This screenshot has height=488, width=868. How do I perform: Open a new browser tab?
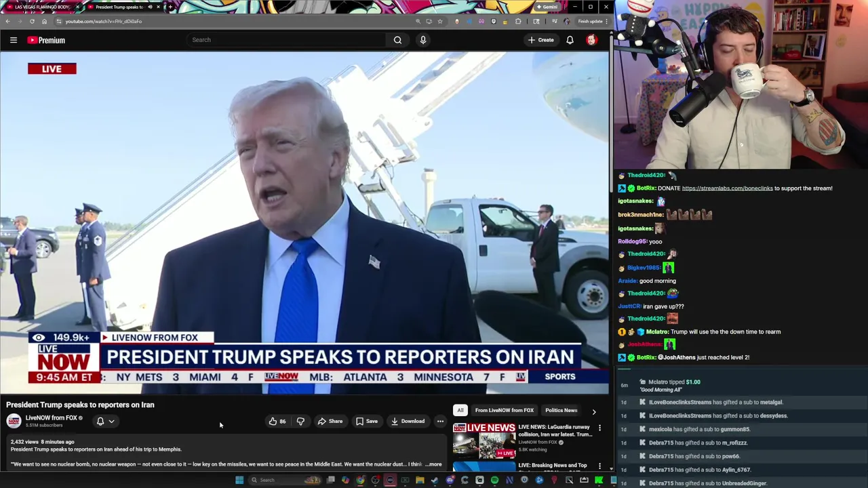(170, 7)
